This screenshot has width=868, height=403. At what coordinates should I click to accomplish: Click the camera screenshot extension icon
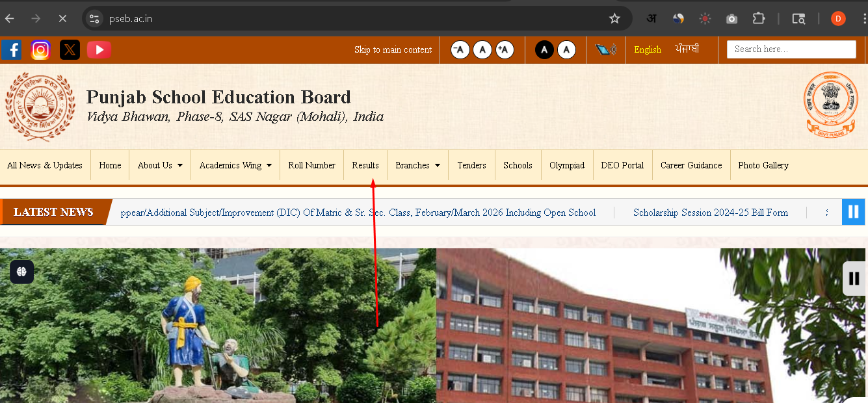pos(731,19)
